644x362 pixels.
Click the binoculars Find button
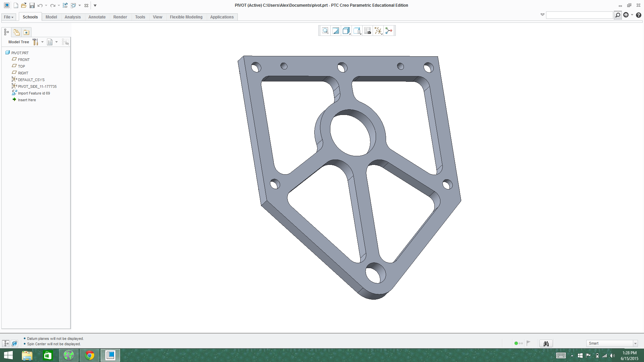click(546, 344)
